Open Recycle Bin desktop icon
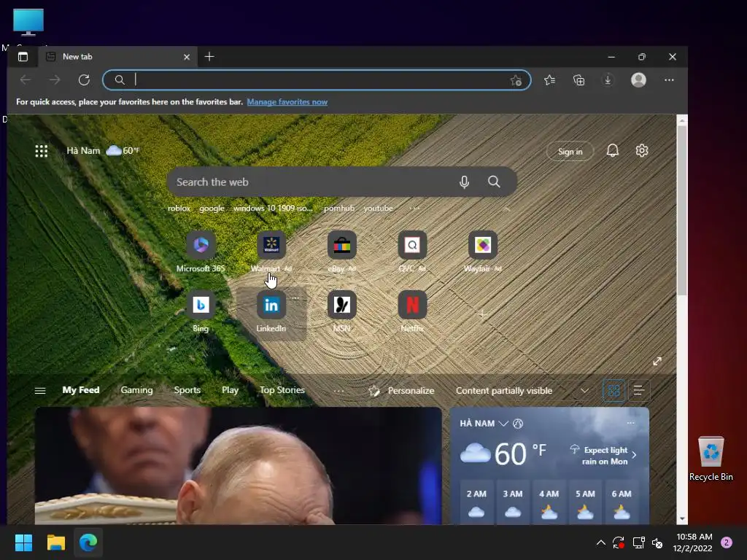 711,459
